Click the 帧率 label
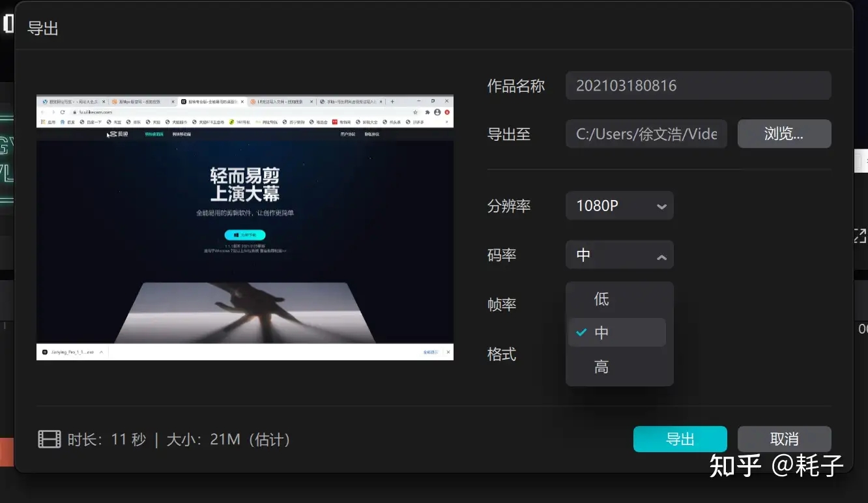Image resolution: width=868 pixels, height=503 pixels. [502, 304]
